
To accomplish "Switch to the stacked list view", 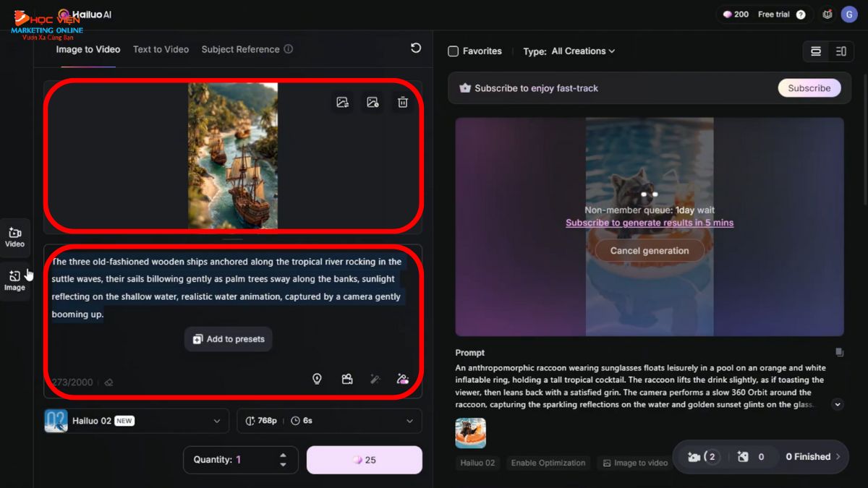I will tap(816, 51).
